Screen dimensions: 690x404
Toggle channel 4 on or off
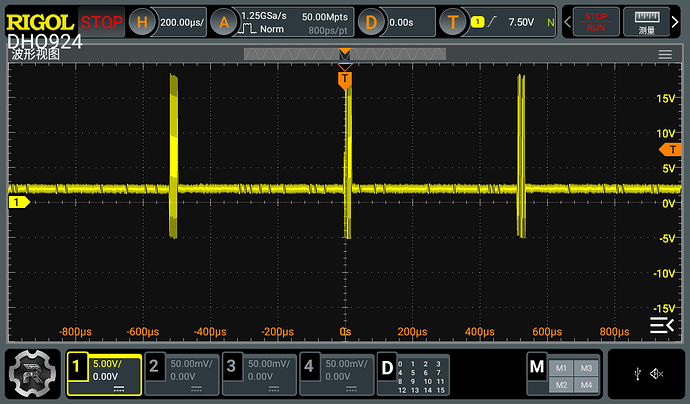click(x=308, y=366)
